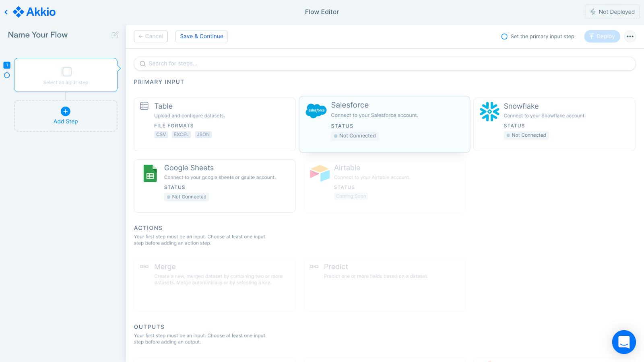Click Airtable Coming Soon badge

(351, 196)
